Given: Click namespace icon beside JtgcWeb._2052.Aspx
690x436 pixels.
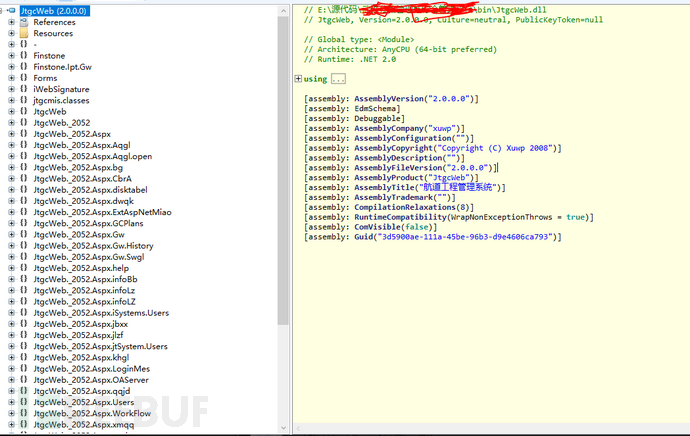Looking at the screenshot, I should pyautogui.click(x=24, y=134).
